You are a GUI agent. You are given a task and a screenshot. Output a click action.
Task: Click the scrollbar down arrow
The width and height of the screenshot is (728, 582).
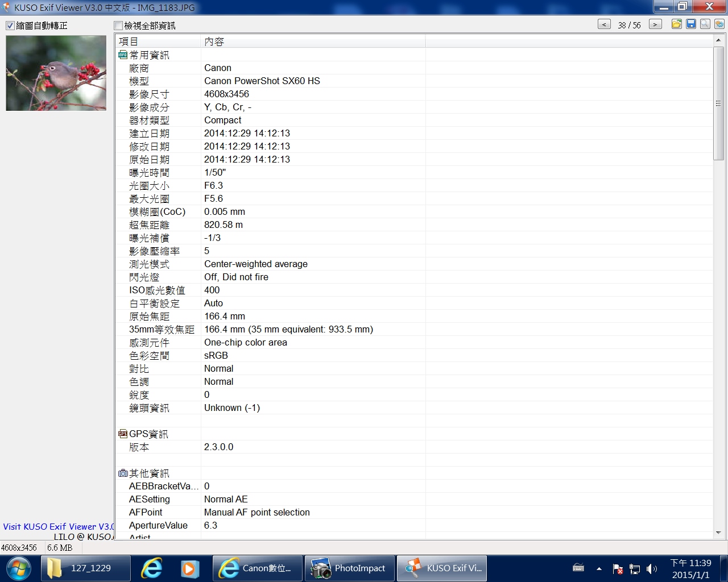click(718, 533)
